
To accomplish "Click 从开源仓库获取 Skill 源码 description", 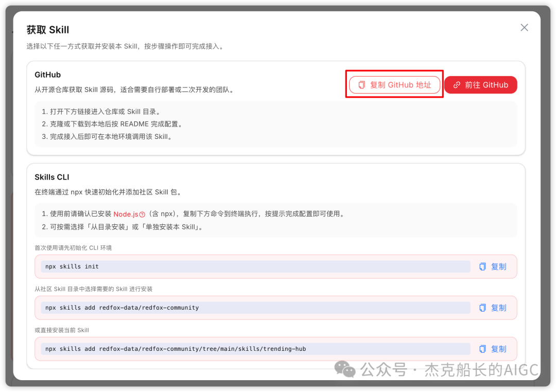I will tap(135, 90).
